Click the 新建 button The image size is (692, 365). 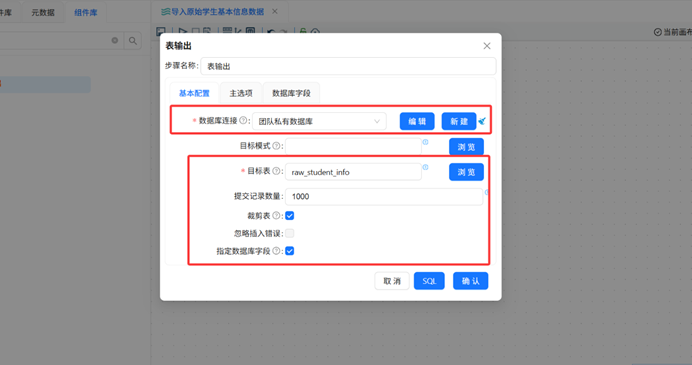459,121
